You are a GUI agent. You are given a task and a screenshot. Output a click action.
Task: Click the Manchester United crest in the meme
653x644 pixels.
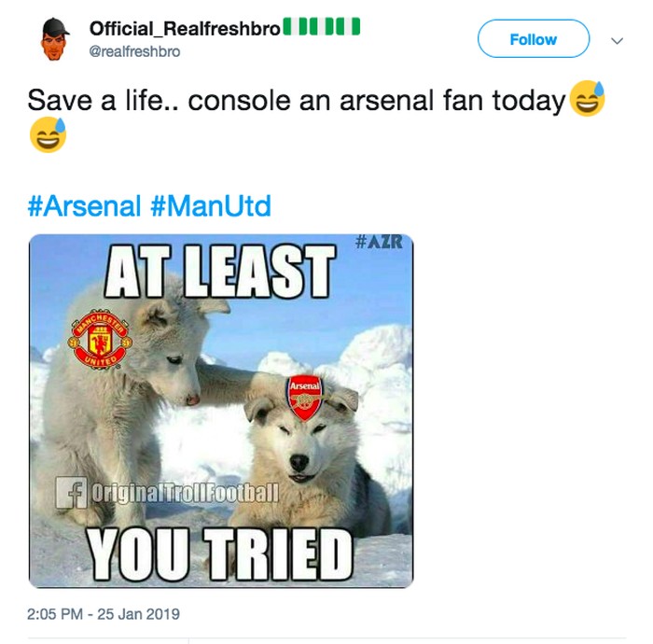click(102, 337)
